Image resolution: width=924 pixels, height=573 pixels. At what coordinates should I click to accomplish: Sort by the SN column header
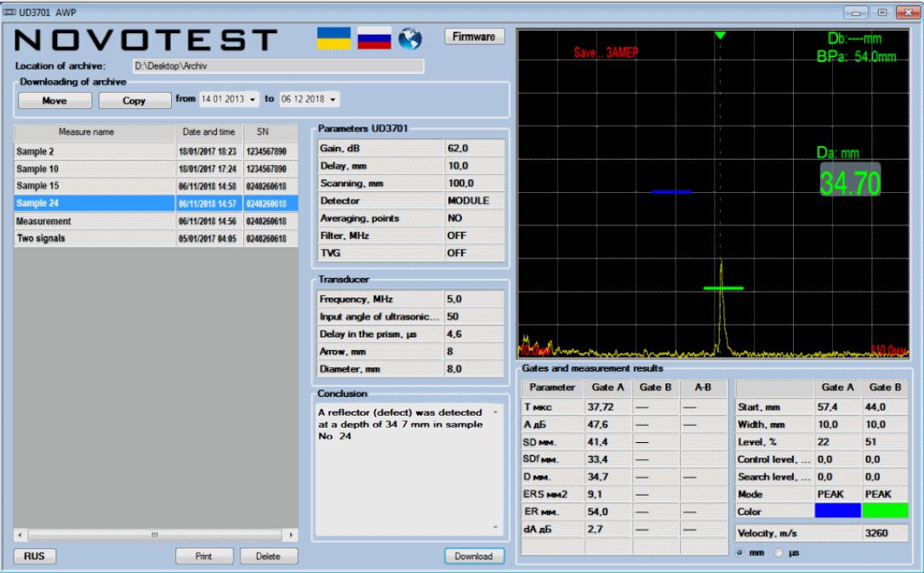271,132
